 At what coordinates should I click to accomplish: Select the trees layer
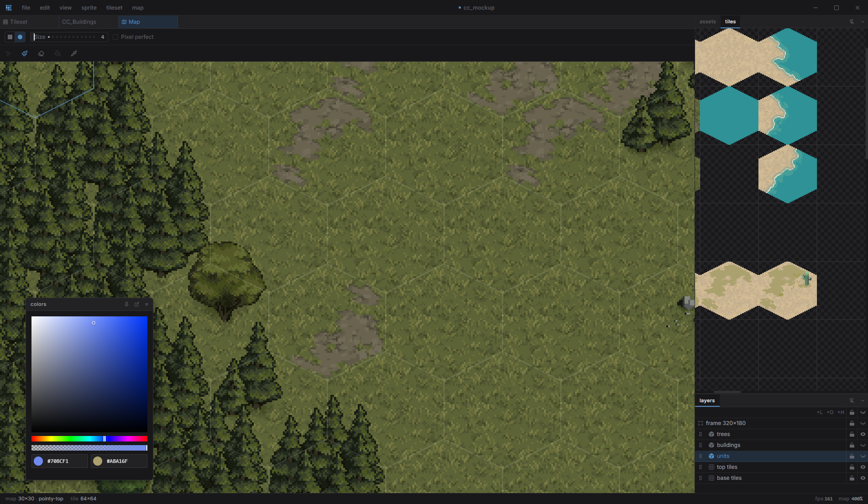point(771,434)
